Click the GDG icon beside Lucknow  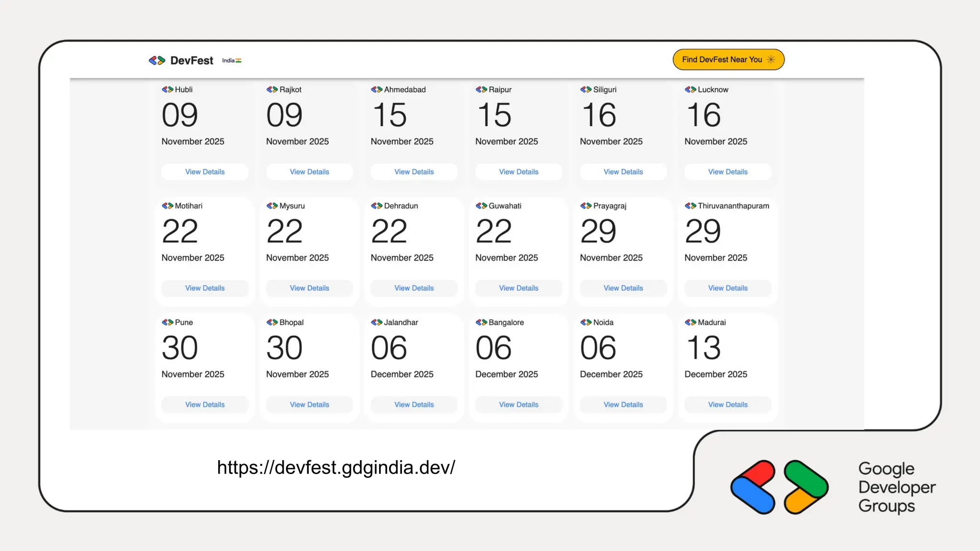pos(690,89)
